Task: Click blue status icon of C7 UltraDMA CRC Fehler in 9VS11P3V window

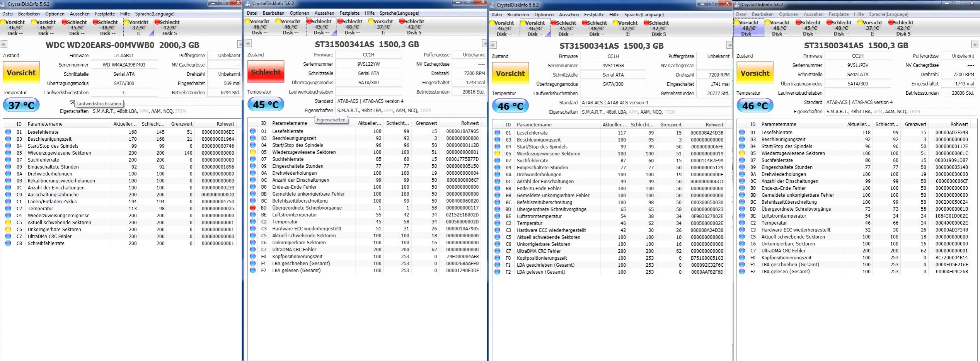Action: tap(742, 250)
